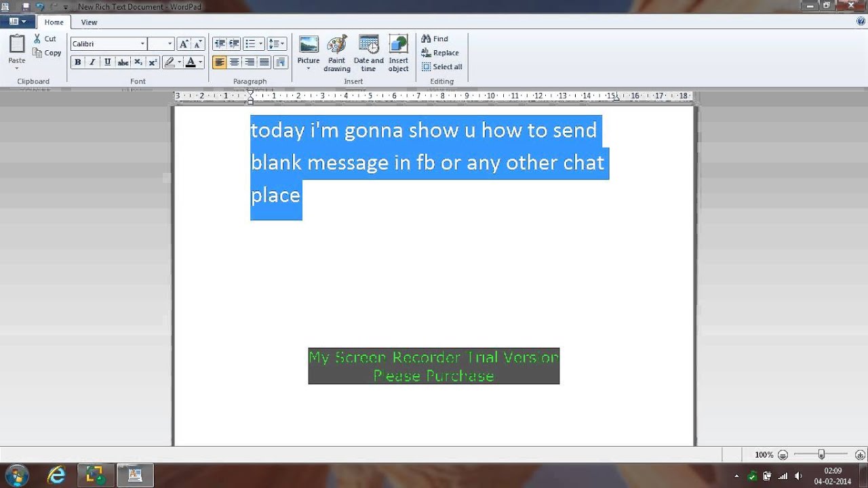Click the Paste clipboard icon

pyautogui.click(x=17, y=45)
